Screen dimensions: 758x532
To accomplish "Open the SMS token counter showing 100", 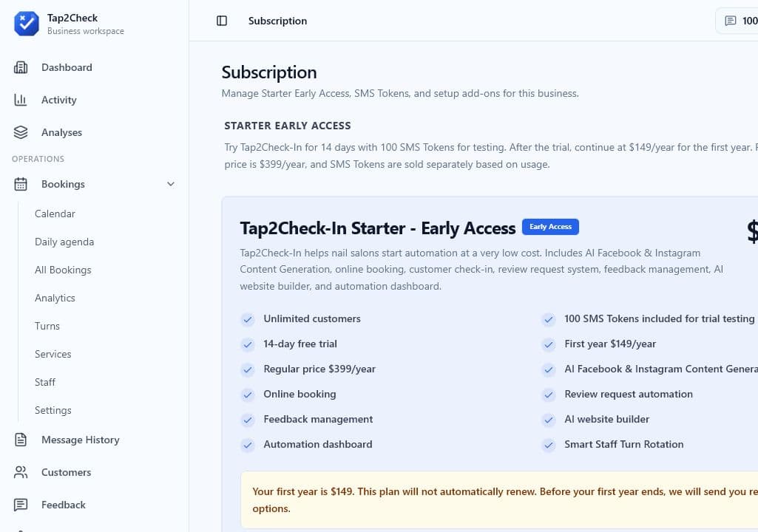I will pyautogui.click(x=740, y=21).
